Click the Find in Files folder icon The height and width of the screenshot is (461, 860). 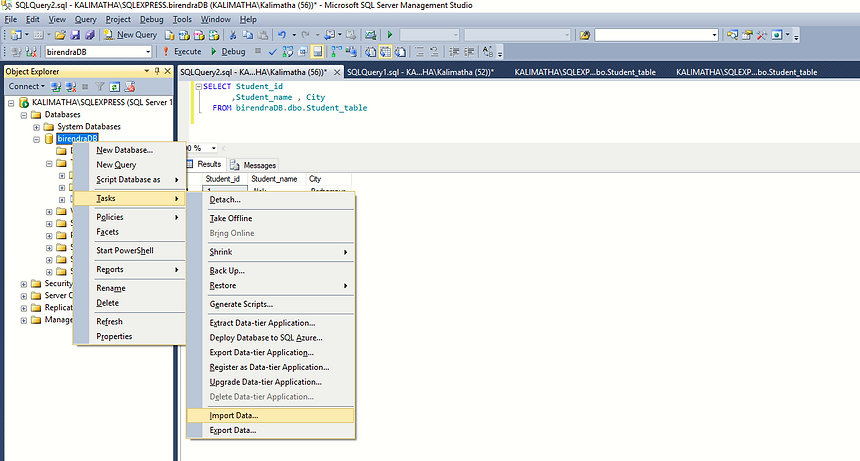tap(585, 35)
